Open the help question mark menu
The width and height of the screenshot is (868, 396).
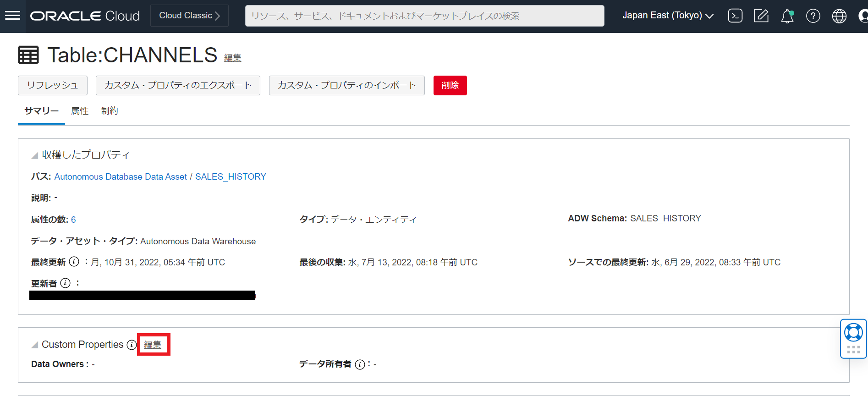pyautogui.click(x=813, y=16)
